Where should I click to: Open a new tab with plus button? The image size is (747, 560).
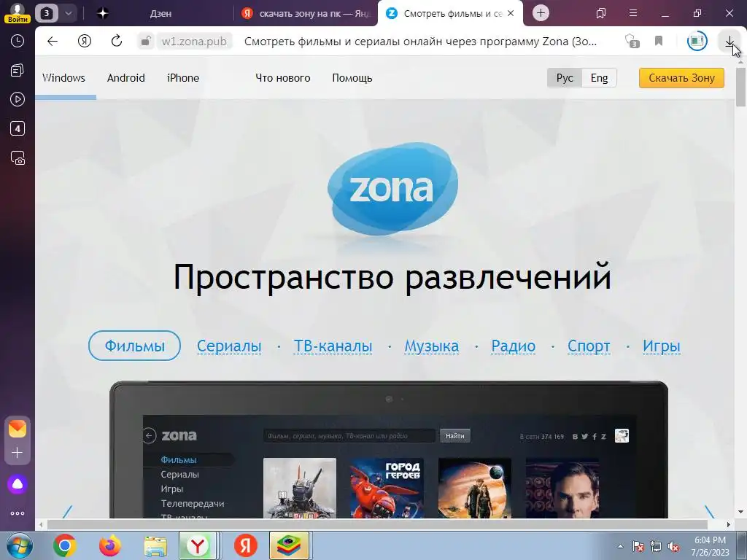coord(541,13)
